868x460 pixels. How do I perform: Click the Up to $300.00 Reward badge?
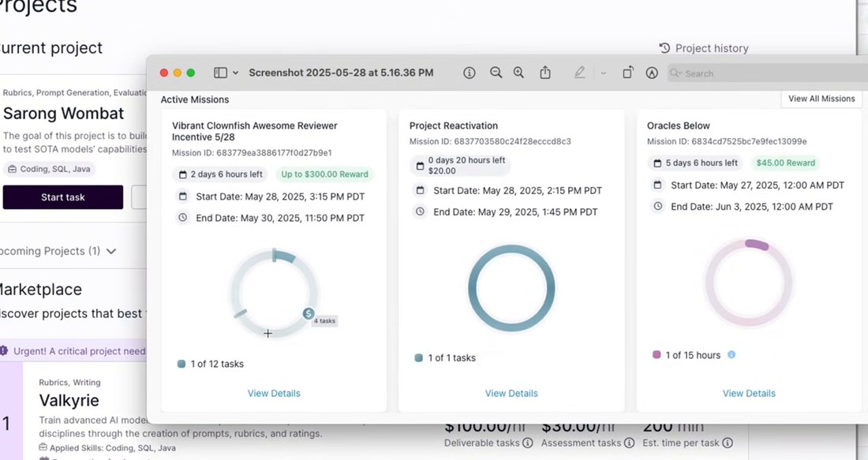click(324, 174)
